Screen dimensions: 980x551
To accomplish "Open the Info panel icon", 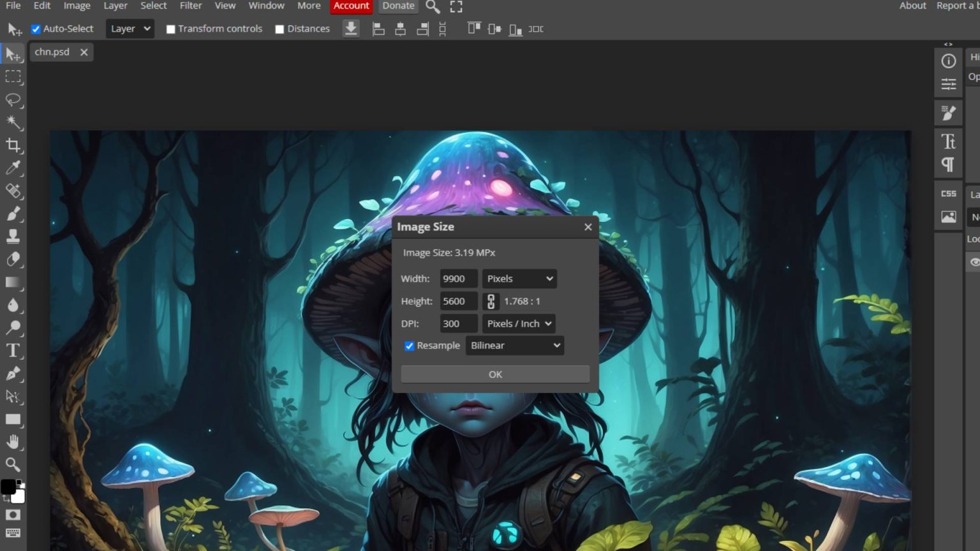I will coord(949,61).
